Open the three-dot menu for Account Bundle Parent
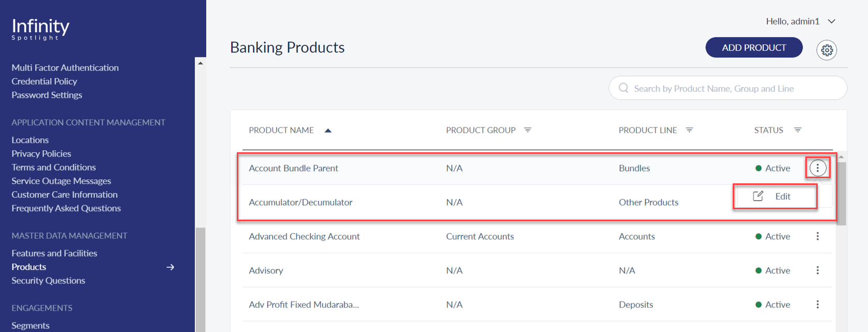868x332 pixels. (x=818, y=168)
